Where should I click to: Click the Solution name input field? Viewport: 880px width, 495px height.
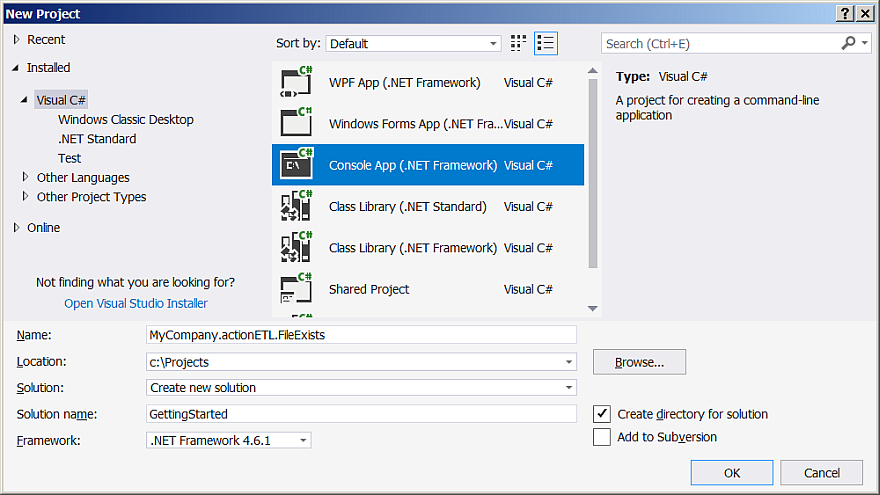(361, 414)
